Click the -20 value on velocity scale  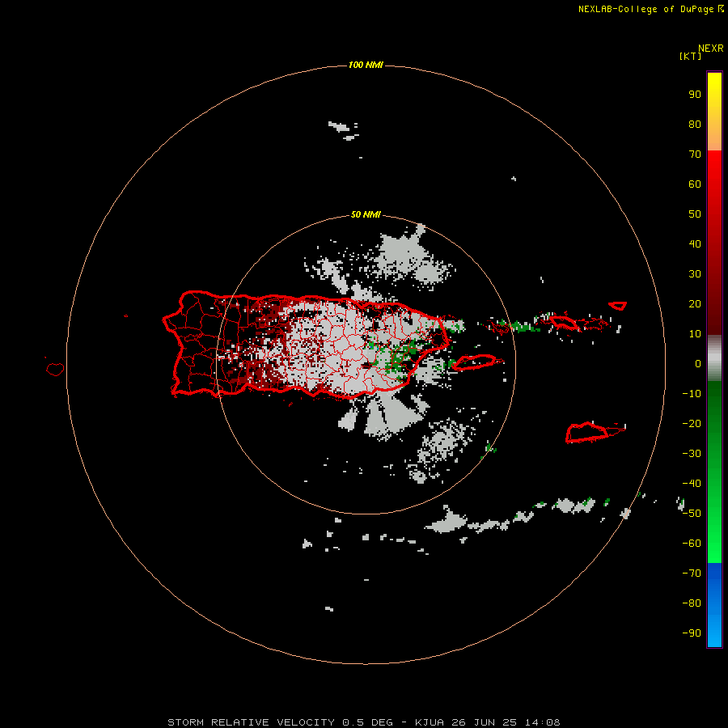pos(692,424)
